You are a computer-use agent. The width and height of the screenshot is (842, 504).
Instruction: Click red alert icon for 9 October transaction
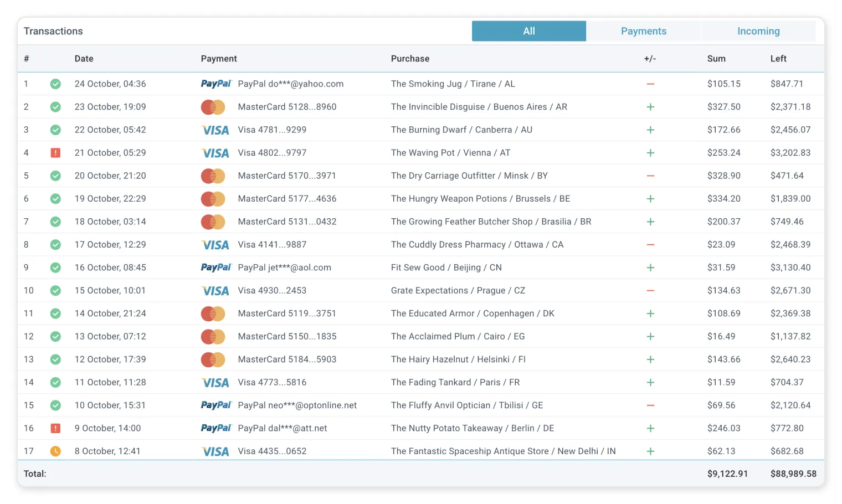tap(55, 428)
